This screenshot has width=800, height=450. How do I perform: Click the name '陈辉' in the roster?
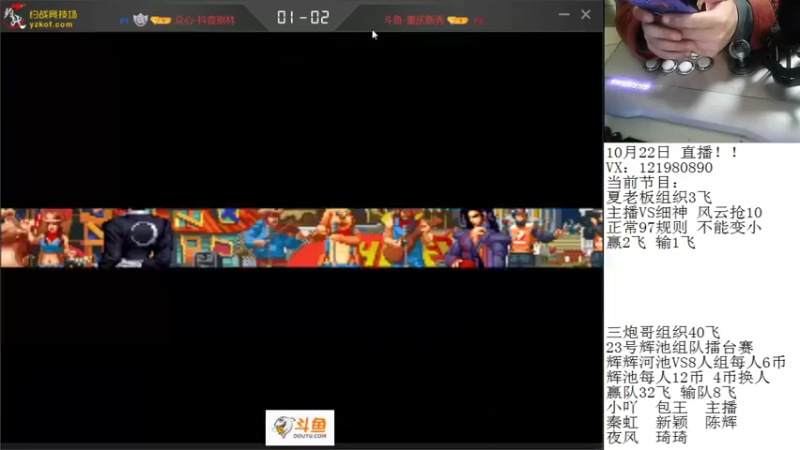click(721, 422)
